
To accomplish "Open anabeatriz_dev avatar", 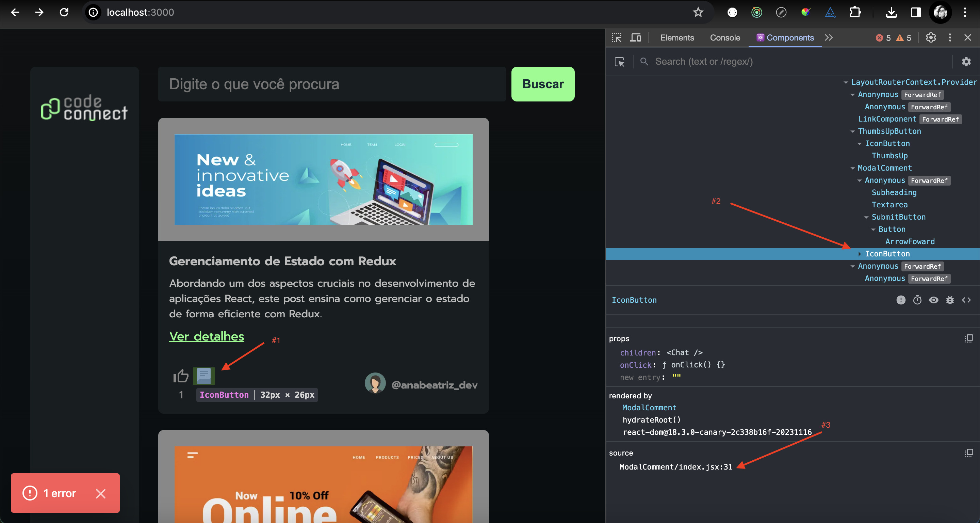I will tap(375, 383).
